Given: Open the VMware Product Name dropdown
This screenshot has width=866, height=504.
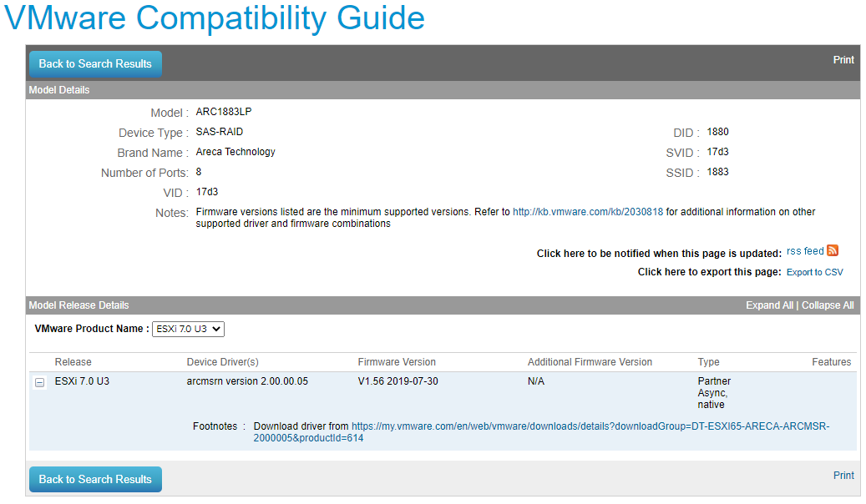Looking at the screenshot, I should [x=189, y=329].
